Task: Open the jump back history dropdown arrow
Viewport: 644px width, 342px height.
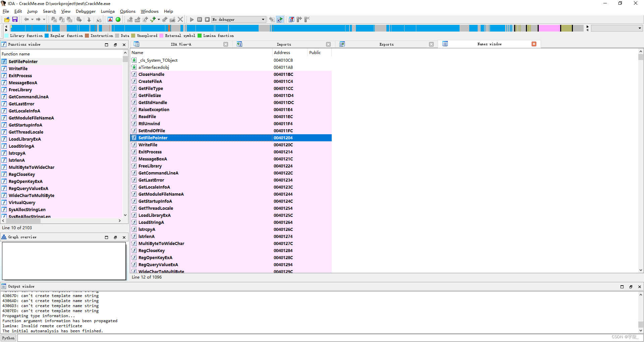Action: pyautogui.click(x=32, y=19)
